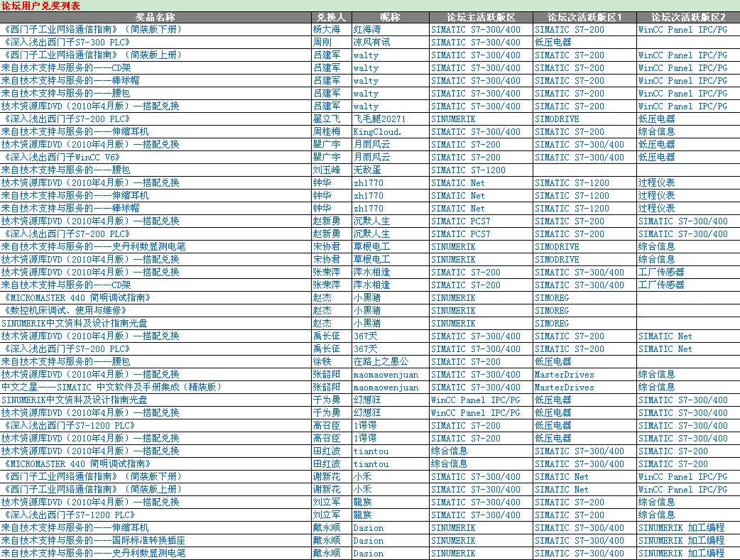Viewport: 740px width, 560px height.
Task: Select 小黑猪 in the MICROMASTER 440 row
Action: (367, 297)
